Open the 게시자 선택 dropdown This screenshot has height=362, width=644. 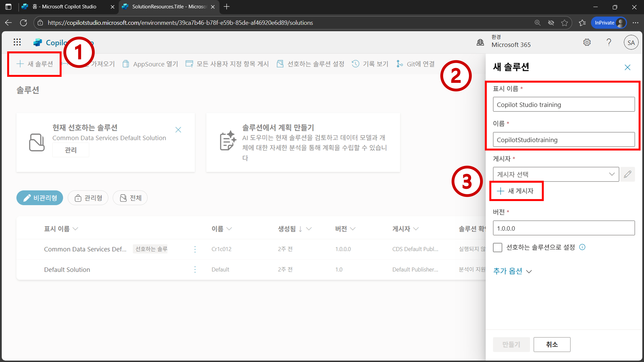pos(555,174)
